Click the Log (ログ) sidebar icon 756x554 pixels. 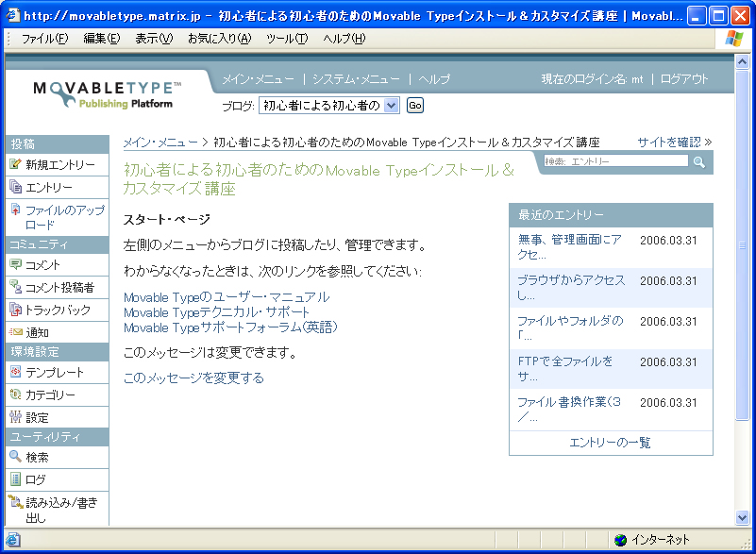tap(15, 479)
